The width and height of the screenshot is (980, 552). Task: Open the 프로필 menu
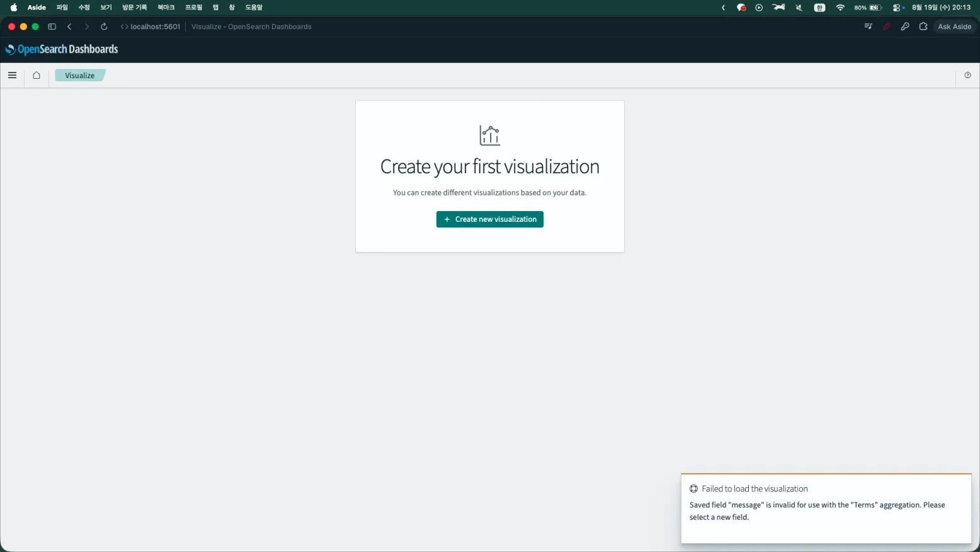[193, 8]
